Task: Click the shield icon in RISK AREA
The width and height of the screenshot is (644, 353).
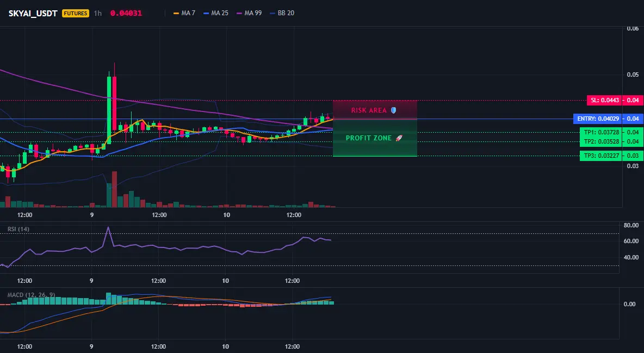Action: [x=393, y=110]
